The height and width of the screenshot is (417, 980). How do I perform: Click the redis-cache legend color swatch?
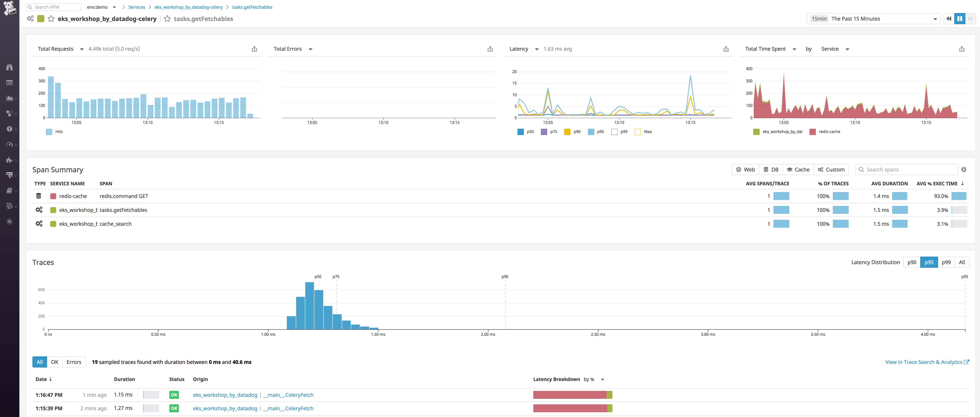(x=813, y=131)
